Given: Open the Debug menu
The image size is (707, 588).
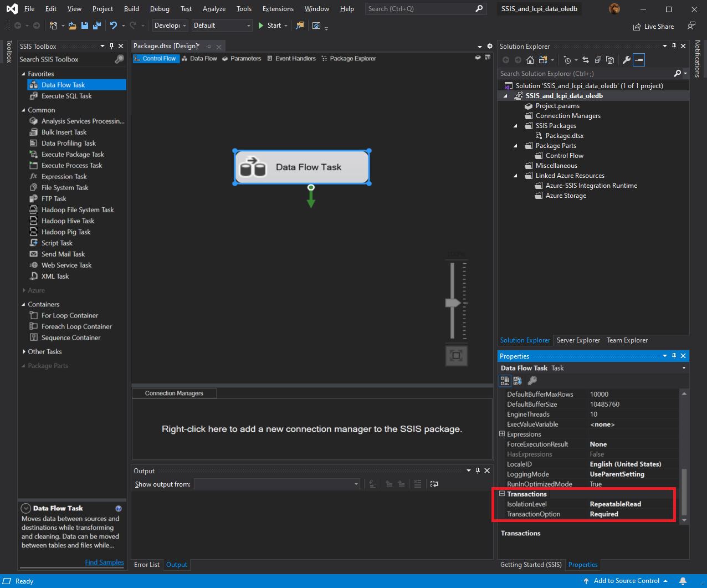Looking at the screenshot, I should coord(160,9).
